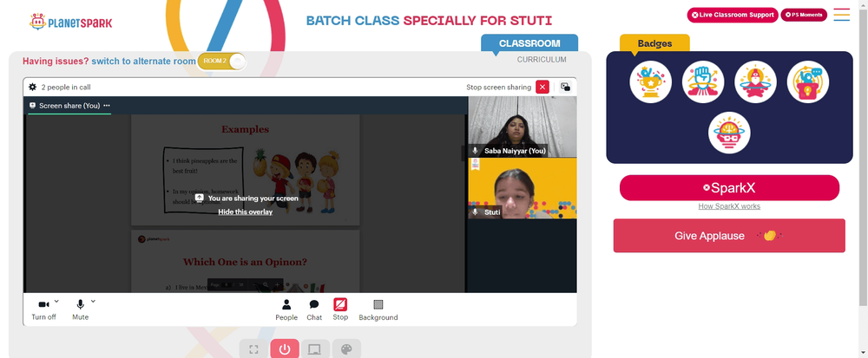Open the People panel
This screenshot has height=358, width=868.
[286, 310]
